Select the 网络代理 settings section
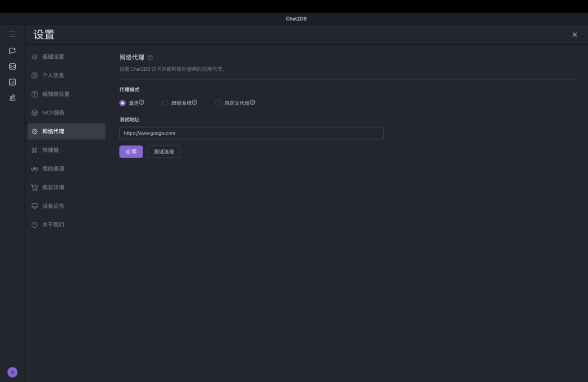Viewport: 588px width, 382px height. pyautogui.click(x=66, y=131)
